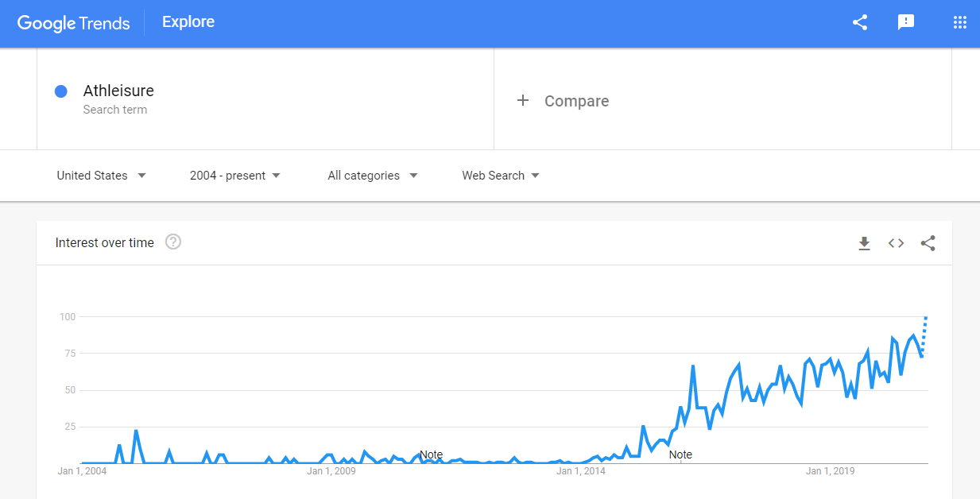Viewport: 980px width, 499px height.
Task: Click the share icon in top header
Action: click(859, 23)
